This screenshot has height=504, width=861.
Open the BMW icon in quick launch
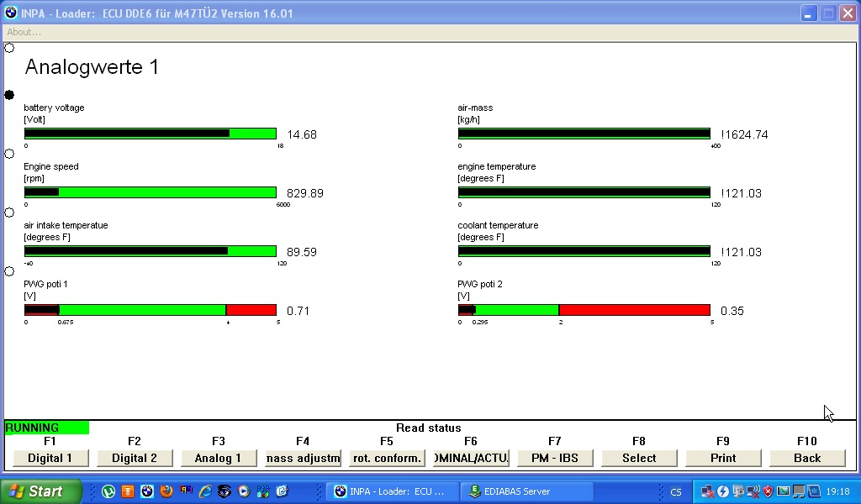[x=147, y=491]
